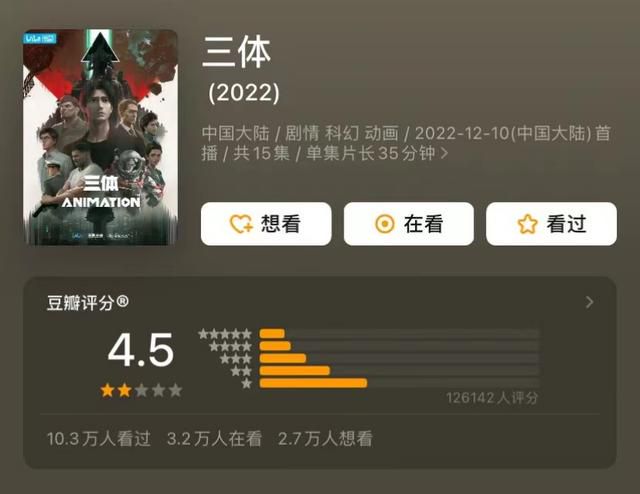Click the one-star rating bar
Image resolution: width=640 pixels, height=494 pixels.
pos(400,383)
